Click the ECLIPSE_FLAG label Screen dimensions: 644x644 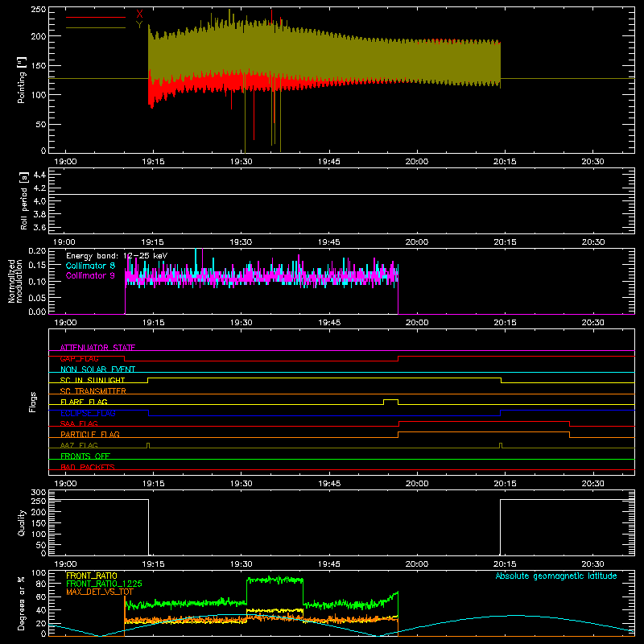tap(88, 413)
